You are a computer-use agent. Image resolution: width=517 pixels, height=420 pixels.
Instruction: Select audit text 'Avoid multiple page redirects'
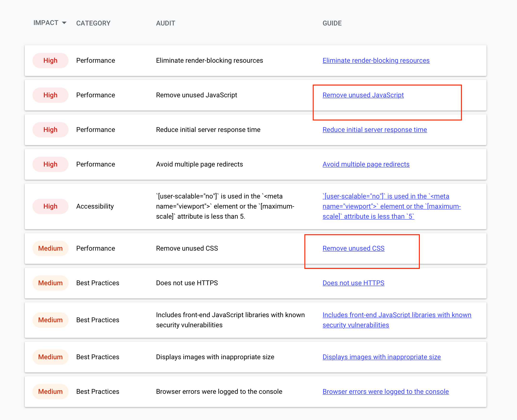[x=199, y=164]
